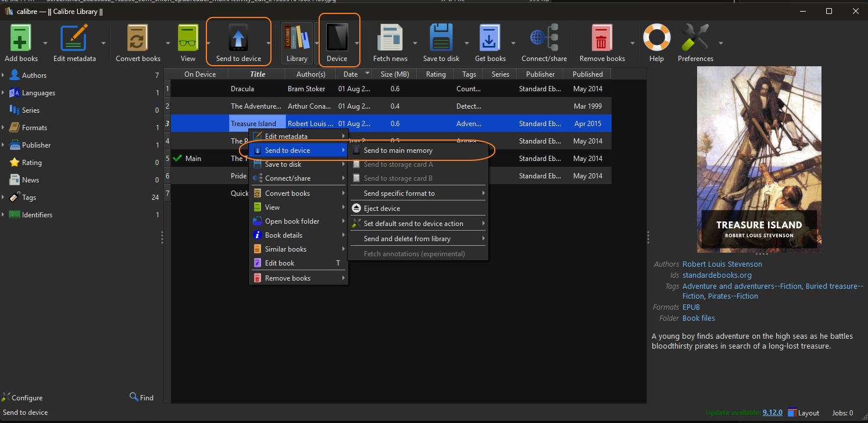Expand the Identifiers category
Viewport: 868px width, 423px height.
click(x=3, y=215)
